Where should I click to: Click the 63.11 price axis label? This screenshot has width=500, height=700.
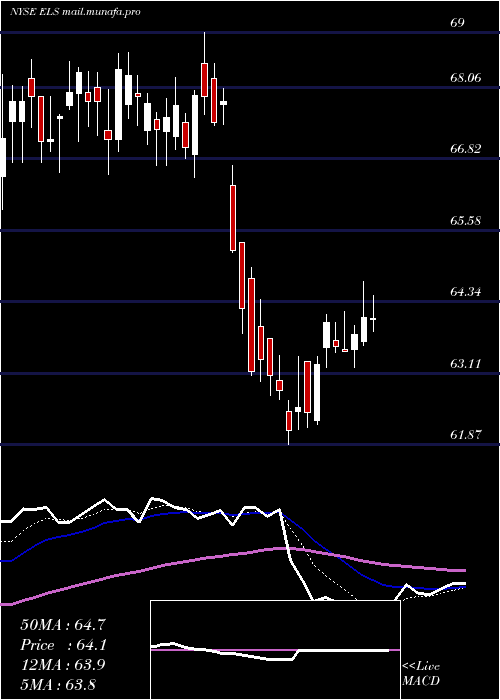pyautogui.click(x=465, y=363)
